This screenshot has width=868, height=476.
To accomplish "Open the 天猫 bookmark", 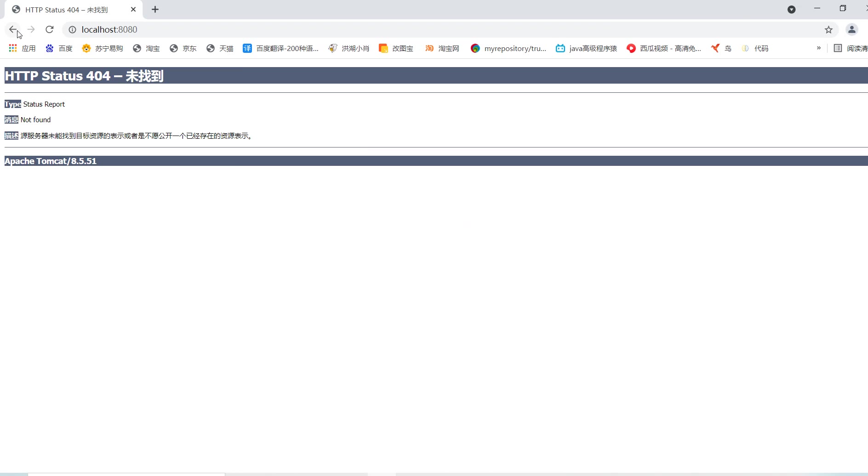I will [x=220, y=48].
